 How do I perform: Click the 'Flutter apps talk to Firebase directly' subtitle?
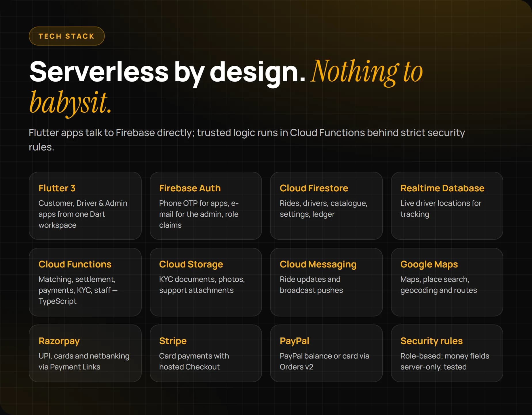pyautogui.click(x=247, y=140)
